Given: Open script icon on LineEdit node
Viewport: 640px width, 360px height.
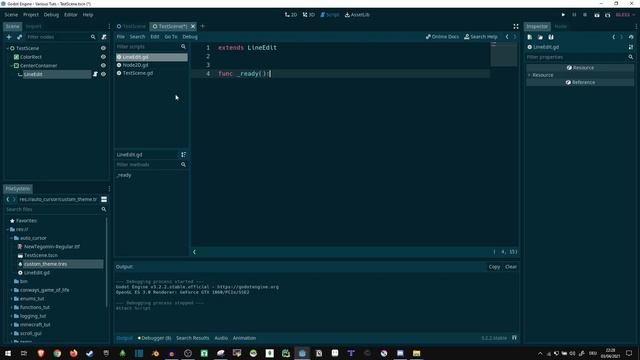Looking at the screenshot, I should tap(95, 74).
